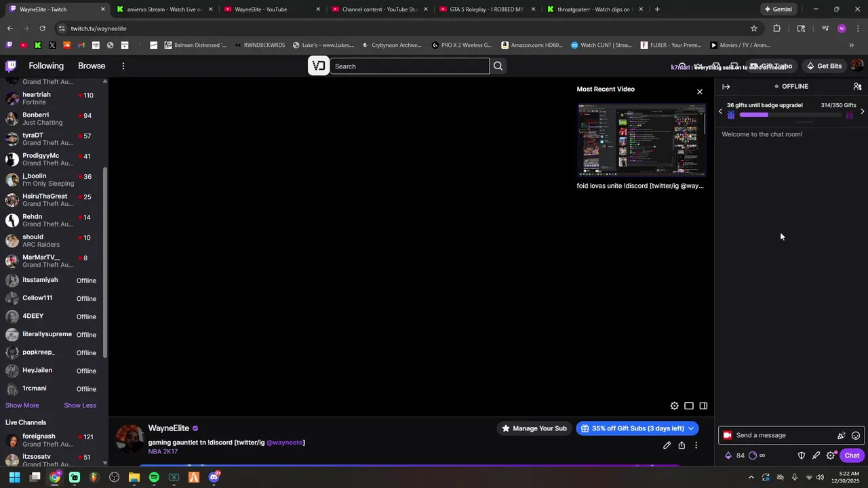Click the @wayneote mention link

coord(285,443)
